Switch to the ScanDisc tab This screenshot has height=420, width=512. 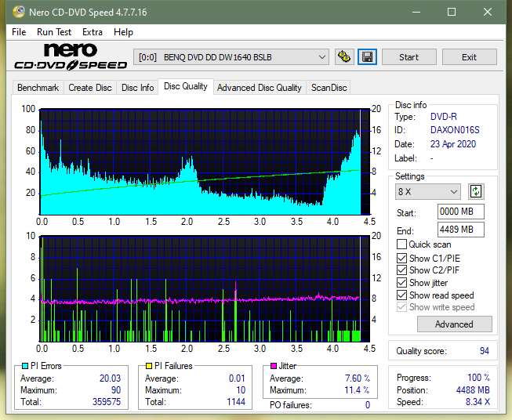(329, 88)
